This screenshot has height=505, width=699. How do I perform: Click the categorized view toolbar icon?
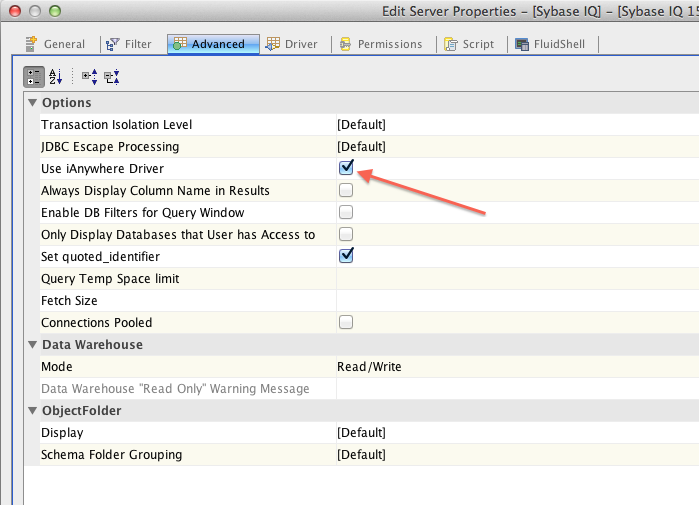33,76
